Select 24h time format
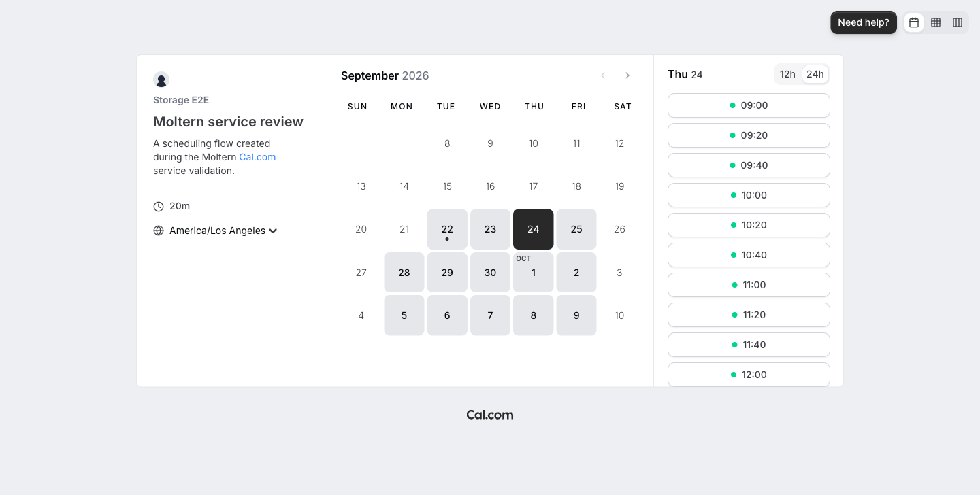980x495 pixels. [x=815, y=74]
